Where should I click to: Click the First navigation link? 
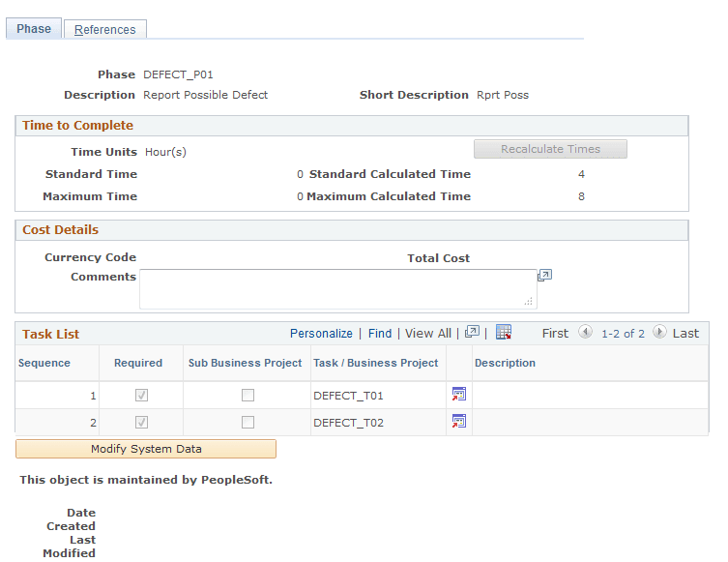tap(555, 334)
